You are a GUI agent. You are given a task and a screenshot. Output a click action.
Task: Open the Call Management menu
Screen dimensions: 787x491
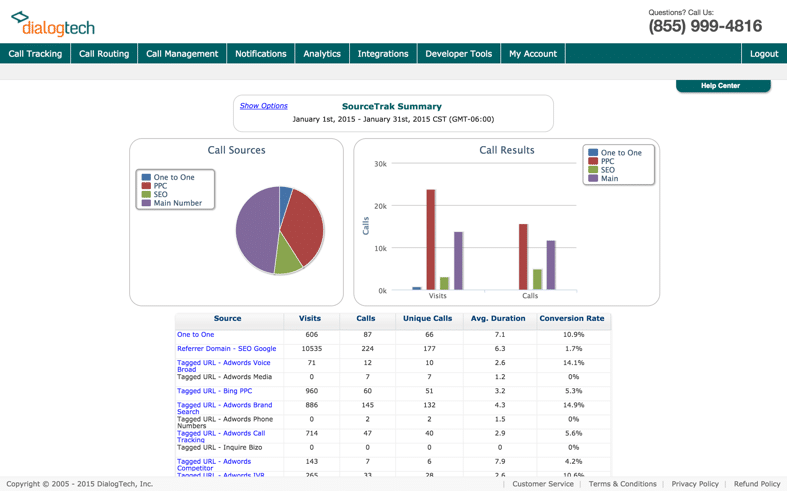(x=182, y=54)
